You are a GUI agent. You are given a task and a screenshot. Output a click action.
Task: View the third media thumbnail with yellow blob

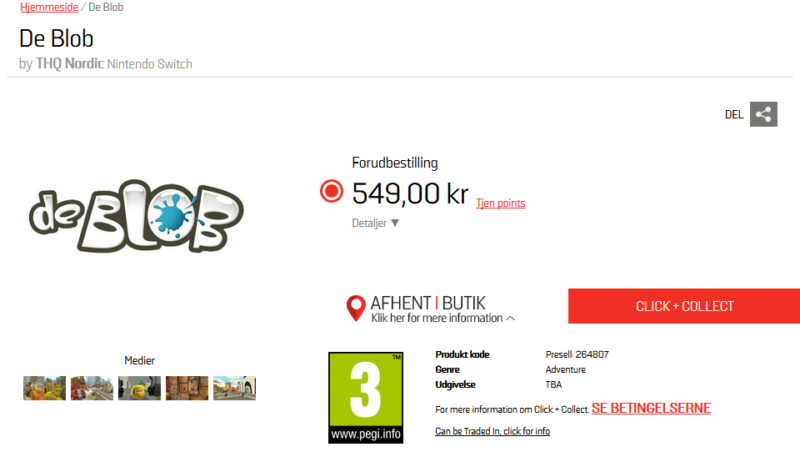click(139, 388)
